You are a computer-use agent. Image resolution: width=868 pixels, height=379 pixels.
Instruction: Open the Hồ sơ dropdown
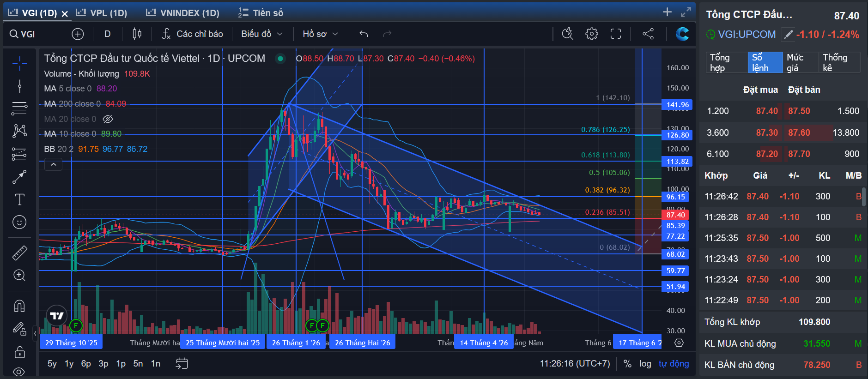[321, 34]
